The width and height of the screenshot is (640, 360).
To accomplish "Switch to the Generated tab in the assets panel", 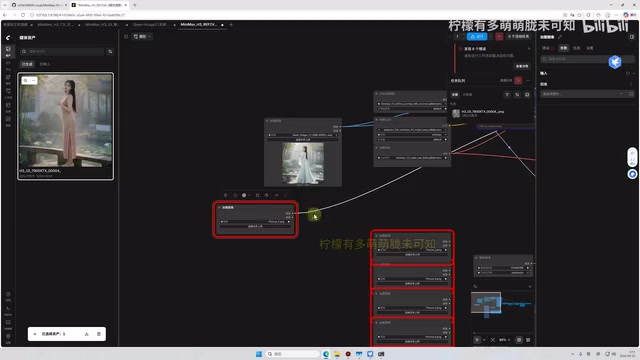I will [x=27, y=64].
